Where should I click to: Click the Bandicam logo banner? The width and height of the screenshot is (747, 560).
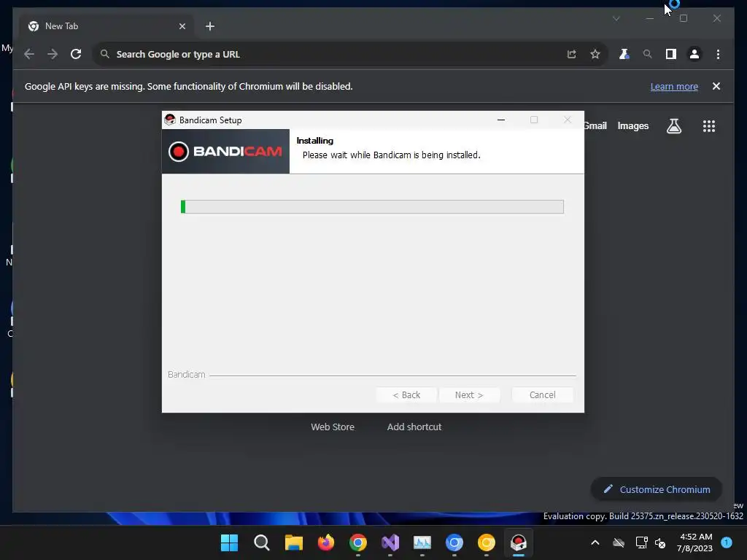point(226,152)
